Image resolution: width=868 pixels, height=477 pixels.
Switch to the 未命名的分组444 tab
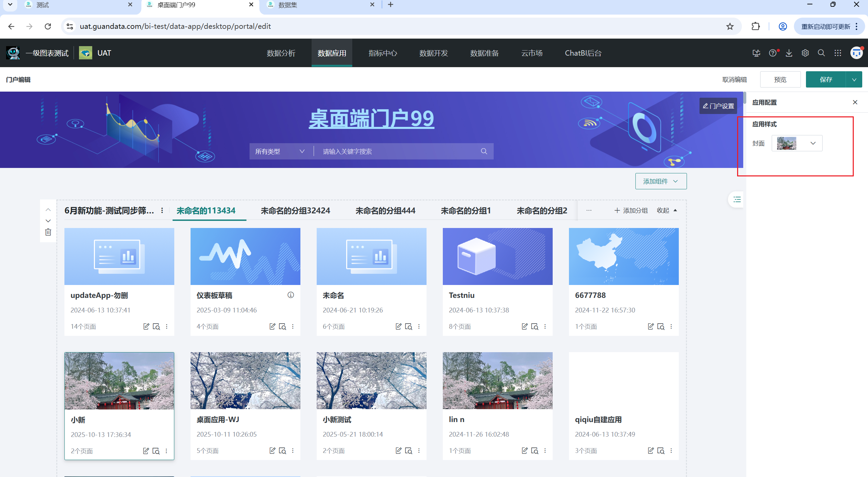pyautogui.click(x=385, y=210)
